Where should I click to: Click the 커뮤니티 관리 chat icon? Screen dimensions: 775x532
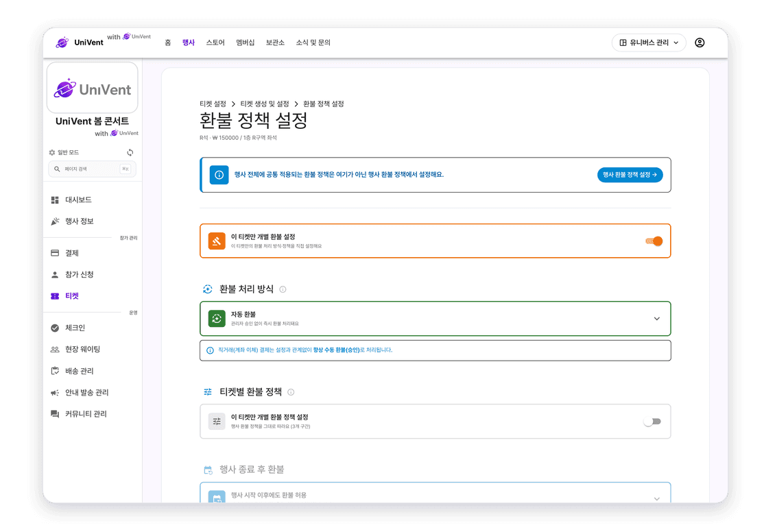tap(55, 413)
